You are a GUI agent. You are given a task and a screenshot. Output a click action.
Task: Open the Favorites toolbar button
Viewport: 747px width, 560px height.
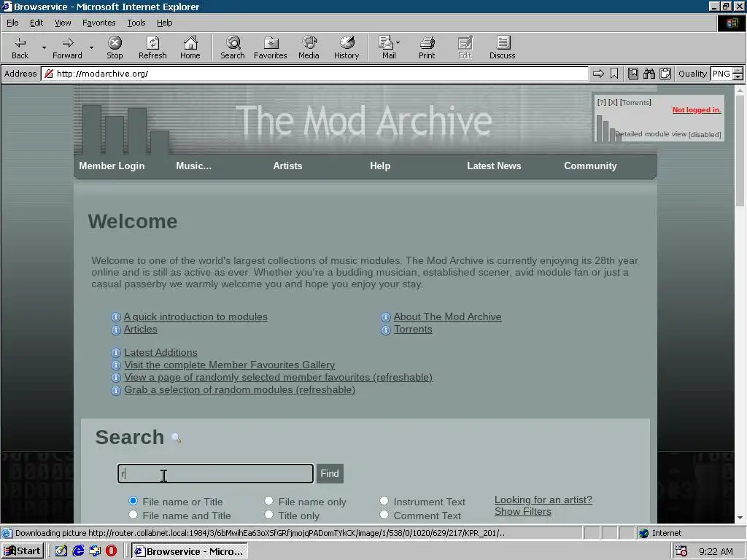click(270, 47)
